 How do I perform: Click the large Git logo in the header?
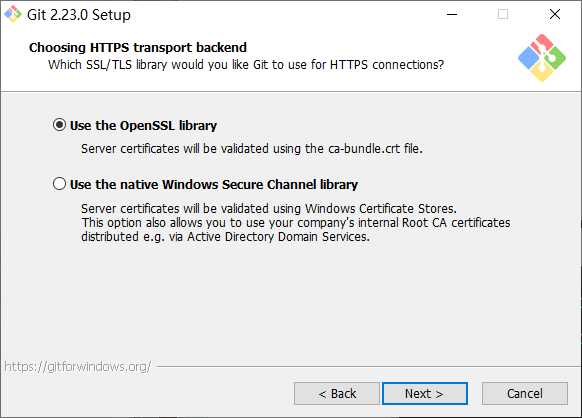pos(542,58)
